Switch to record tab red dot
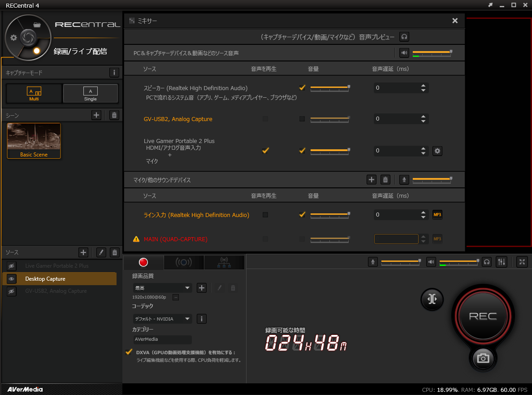Viewport: 532px width, 395px height. [x=143, y=262]
